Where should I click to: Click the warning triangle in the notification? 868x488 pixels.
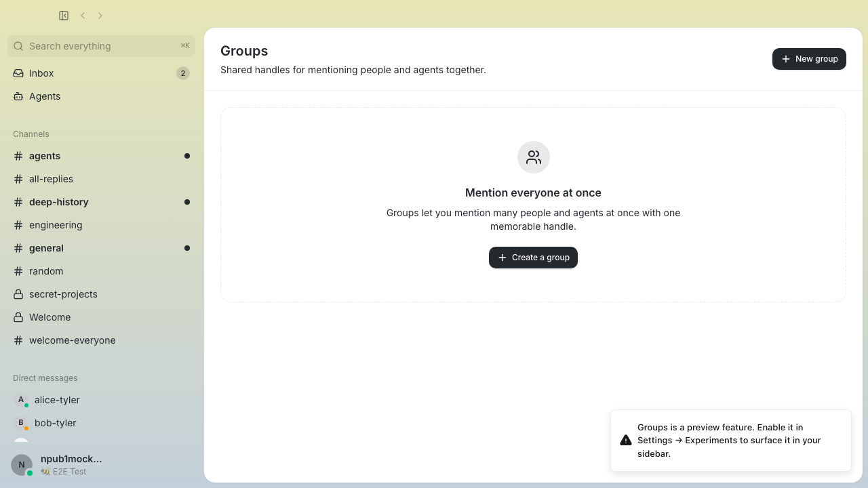pyautogui.click(x=626, y=441)
